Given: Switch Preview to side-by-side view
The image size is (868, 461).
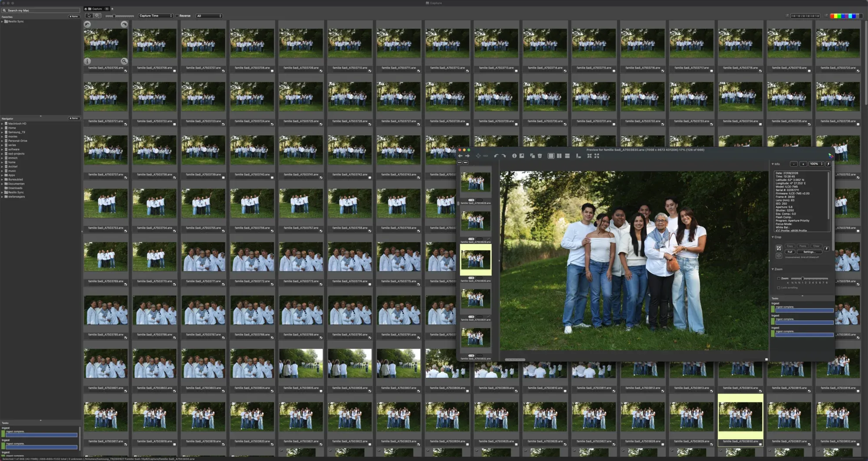Looking at the screenshot, I should 559,156.
